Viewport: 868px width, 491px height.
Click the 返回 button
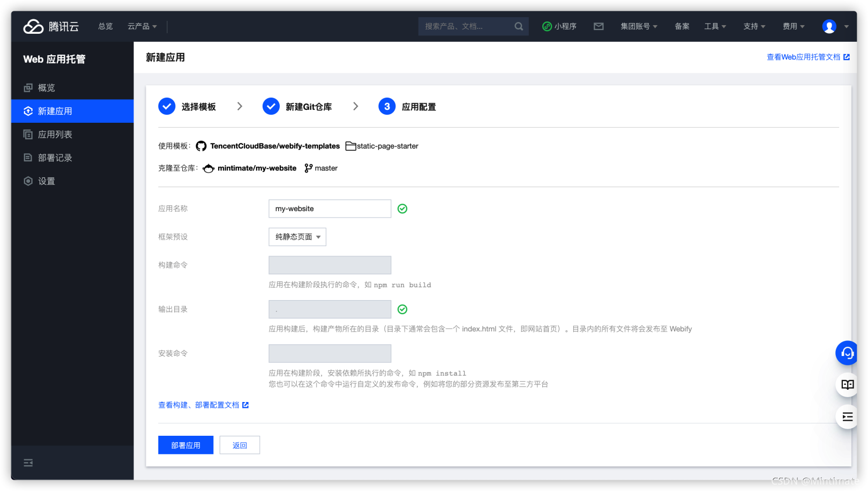(x=240, y=445)
